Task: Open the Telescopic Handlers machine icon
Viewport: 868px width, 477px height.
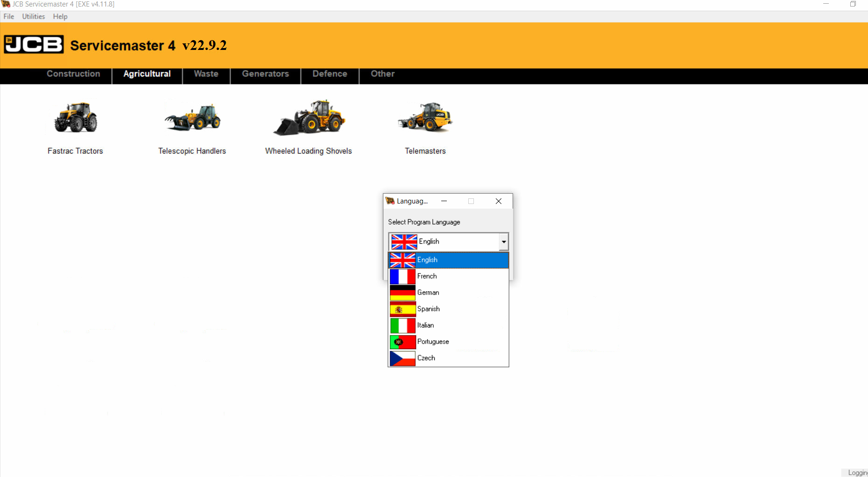Action: (192, 117)
